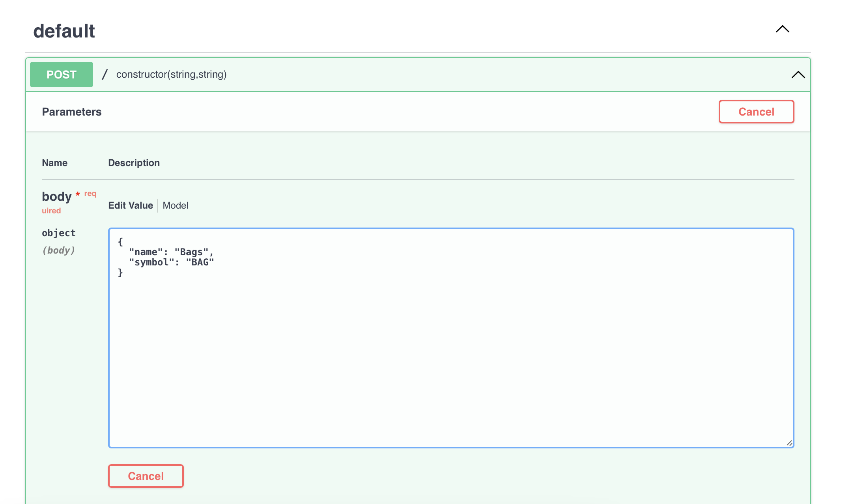841x504 pixels.
Task: Click the "name": "Bags" line in textarea
Action: 171,252
